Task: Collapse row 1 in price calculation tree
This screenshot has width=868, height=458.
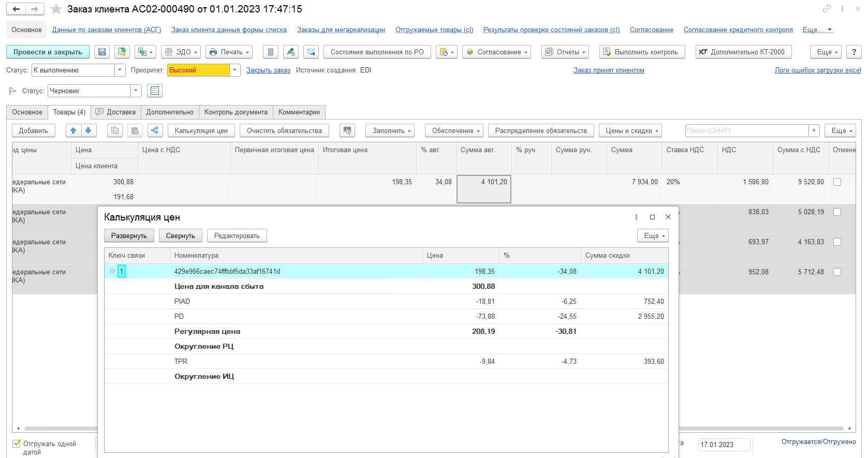Action: point(112,271)
